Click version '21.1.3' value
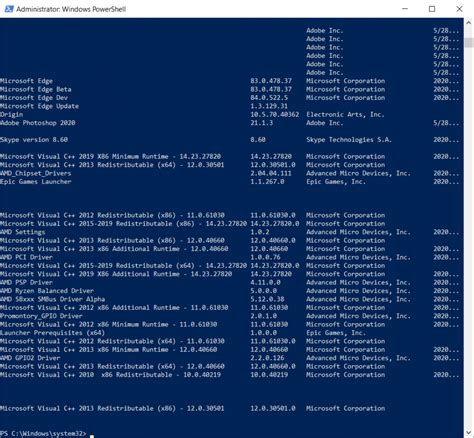This screenshot has height=438, width=474. (x=262, y=123)
